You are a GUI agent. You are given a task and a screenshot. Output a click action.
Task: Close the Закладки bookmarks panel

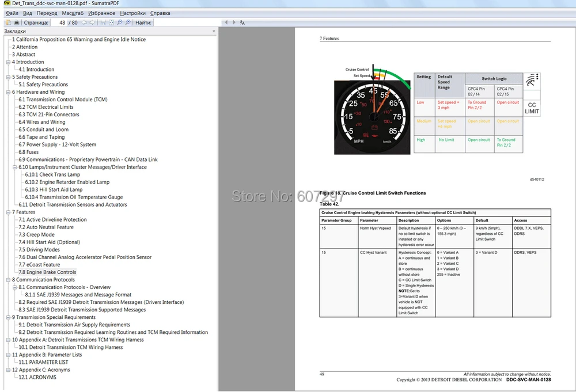point(214,31)
